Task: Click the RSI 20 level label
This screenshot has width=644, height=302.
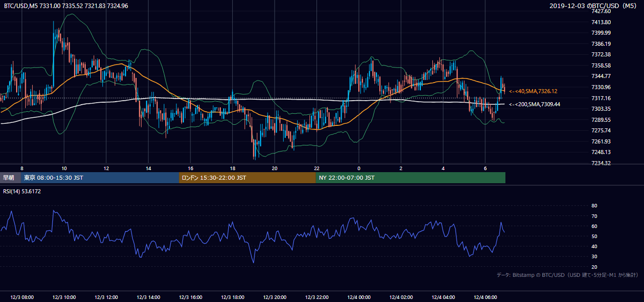Action: (x=594, y=267)
